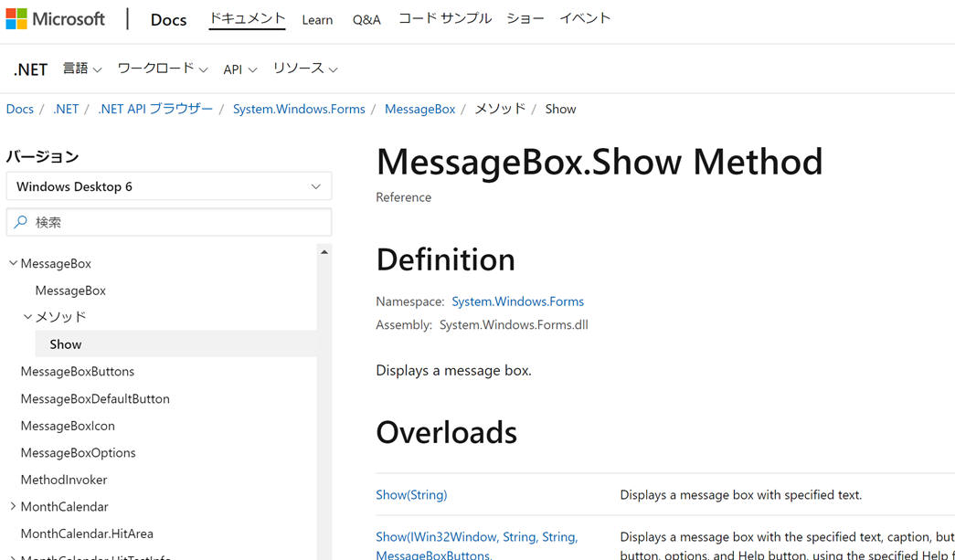Go to System.Windows.Forms breadcrumb
This screenshot has height=560, width=955.
(x=299, y=109)
